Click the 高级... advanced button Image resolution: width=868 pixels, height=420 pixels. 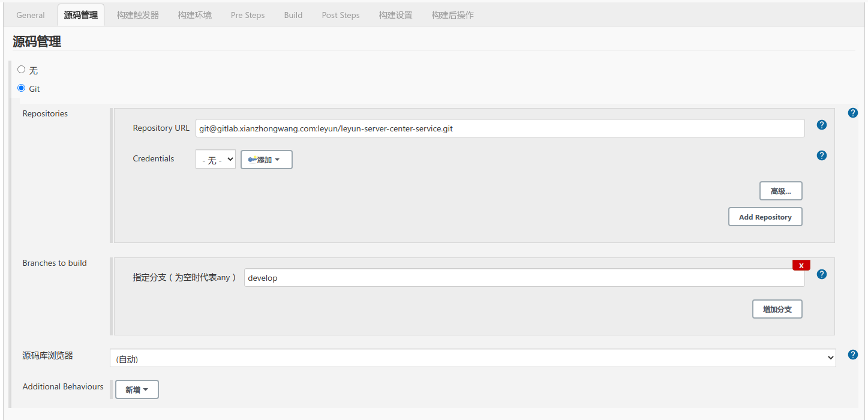point(780,191)
